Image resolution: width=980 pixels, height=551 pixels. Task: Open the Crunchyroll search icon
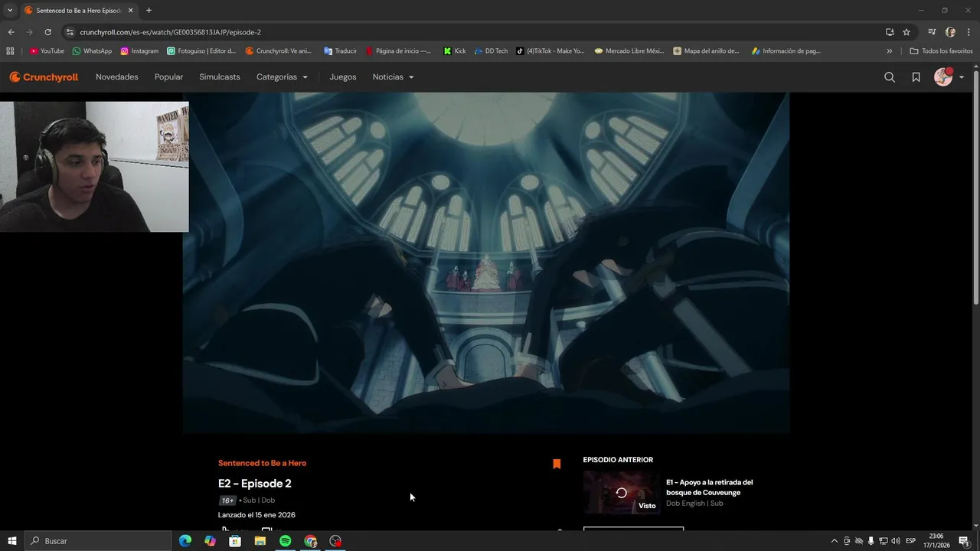pos(890,77)
